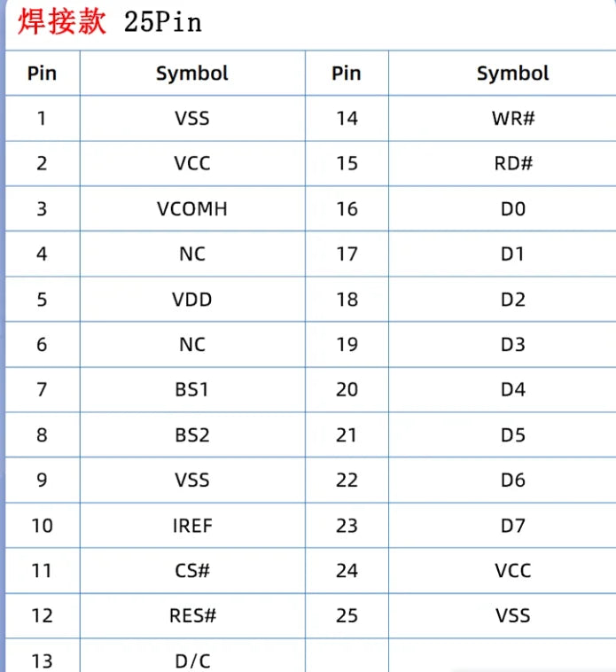The image size is (616, 672).
Task: Click the VCOMH symbol cell
Action: click(192, 209)
